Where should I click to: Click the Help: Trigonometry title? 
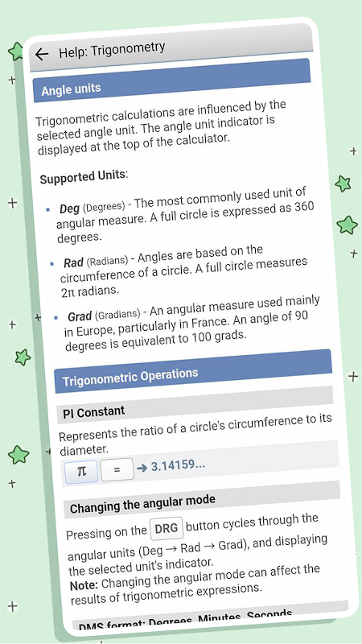point(112,50)
